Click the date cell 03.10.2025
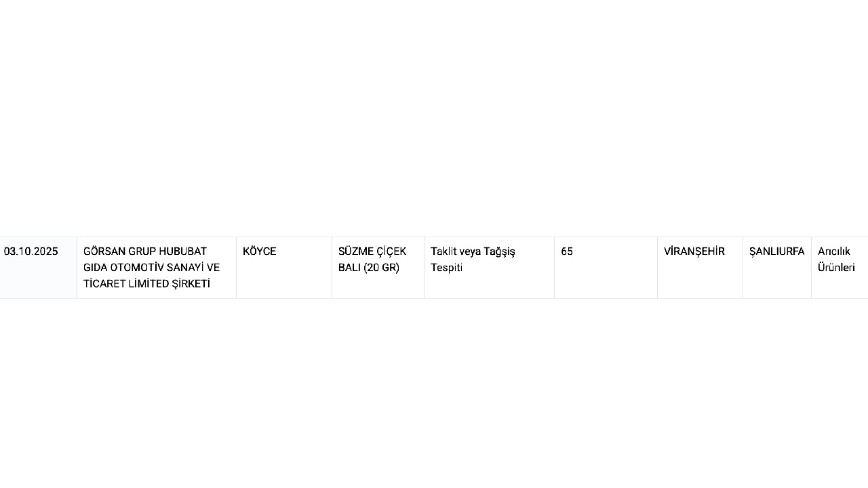 [x=31, y=251]
